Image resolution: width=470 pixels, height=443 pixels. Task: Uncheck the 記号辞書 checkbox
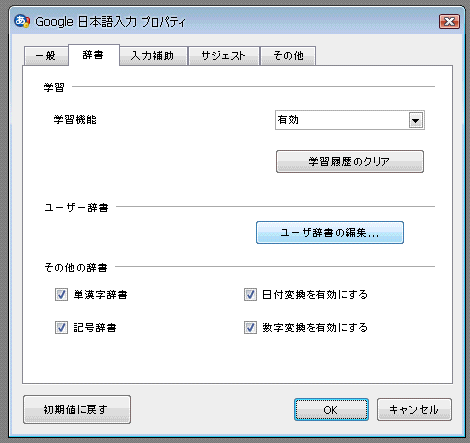pos(62,328)
